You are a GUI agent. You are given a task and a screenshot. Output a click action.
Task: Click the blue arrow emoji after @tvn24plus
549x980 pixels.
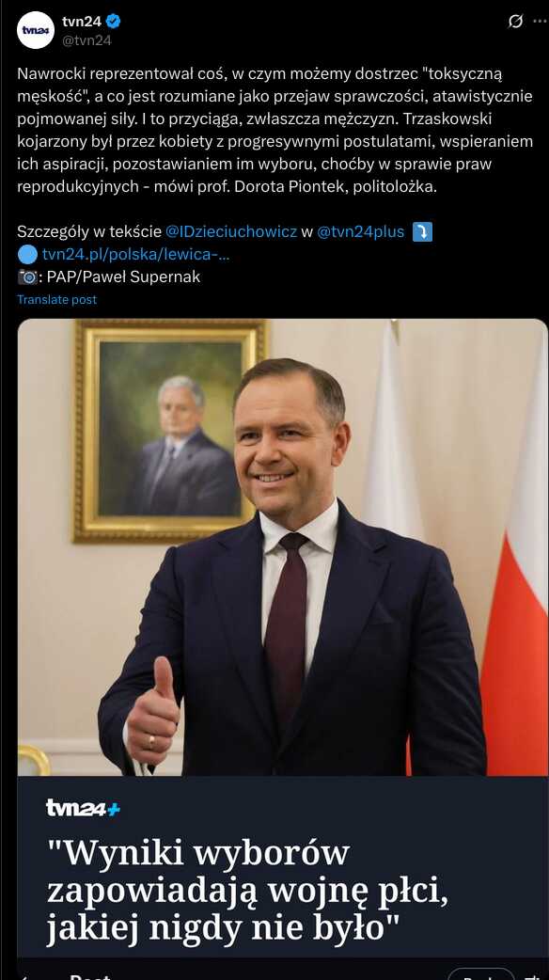pyautogui.click(x=423, y=232)
